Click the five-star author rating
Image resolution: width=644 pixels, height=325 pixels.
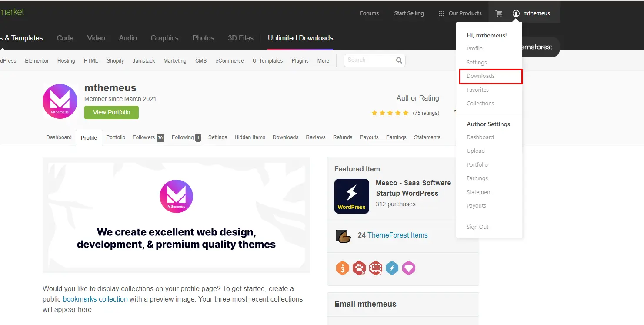point(390,113)
